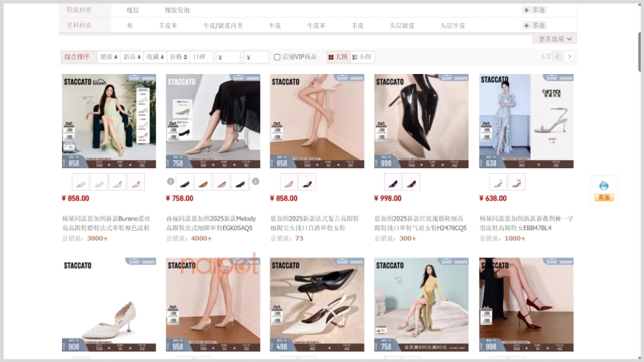Click minimum price input field
The width and height of the screenshot is (644, 362).
coord(228,57)
